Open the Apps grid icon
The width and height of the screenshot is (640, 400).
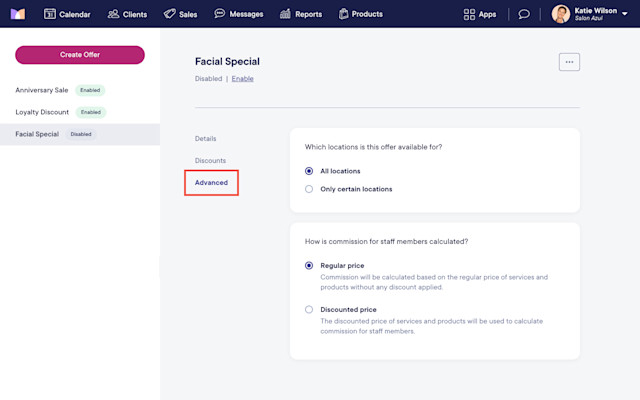[469, 14]
